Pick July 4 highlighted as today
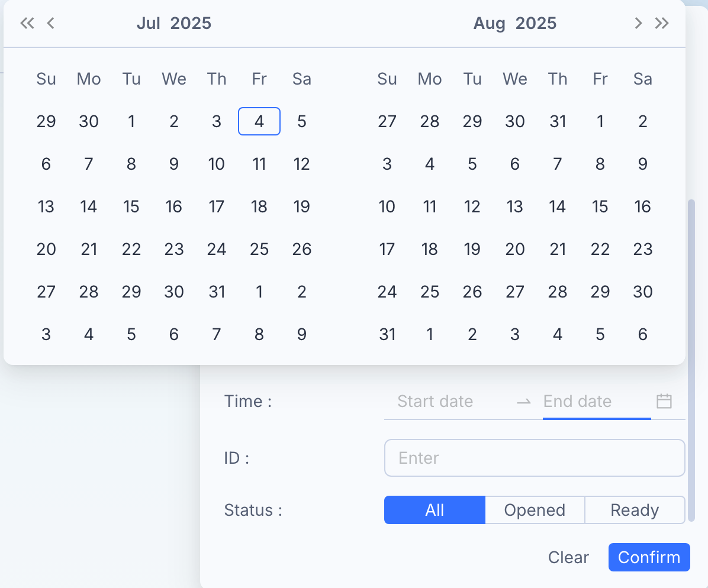The height and width of the screenshot is (588, 708). [x=259, y=121]
